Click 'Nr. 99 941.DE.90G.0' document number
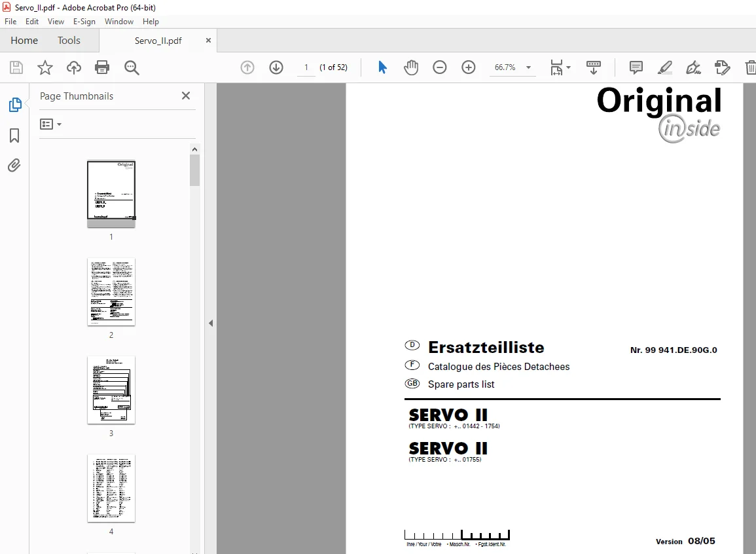756x554 pixels. tap(674, 350)
